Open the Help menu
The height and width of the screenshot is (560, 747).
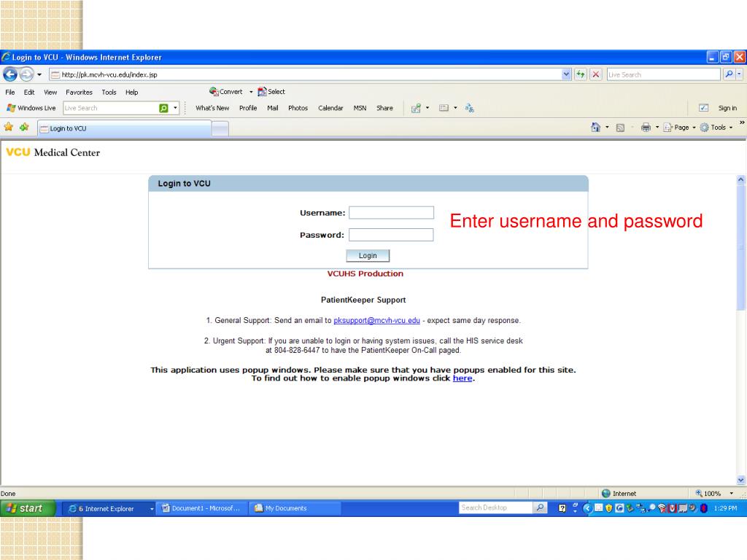click(x=131, y=93)
